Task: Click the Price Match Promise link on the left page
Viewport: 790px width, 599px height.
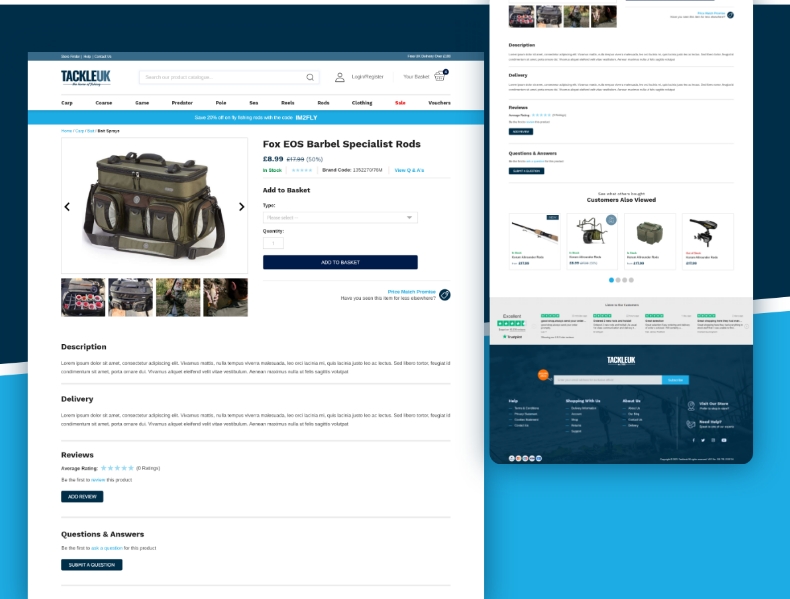Action: 412,292
